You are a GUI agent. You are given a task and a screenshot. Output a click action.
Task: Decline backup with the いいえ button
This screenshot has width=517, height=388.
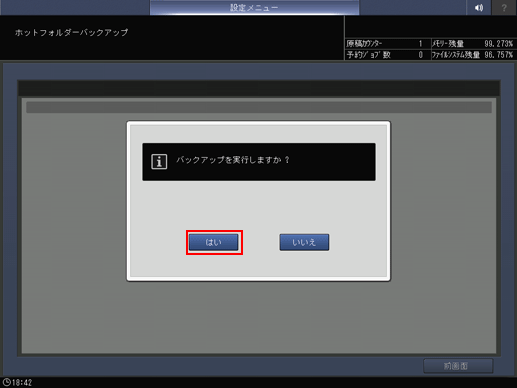[x=304, y=242]
